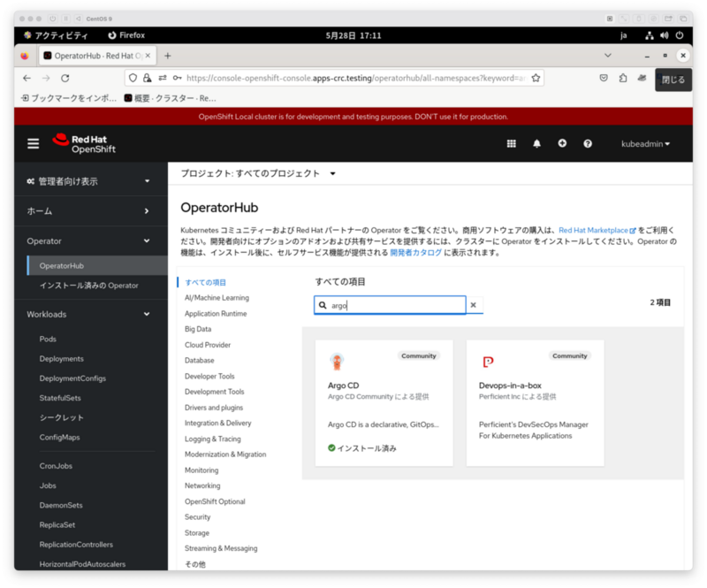The height and width of the screenshot is (588, 707).
Task: Click the Devops-in-a-box operator logo
Action: point(488,362)
